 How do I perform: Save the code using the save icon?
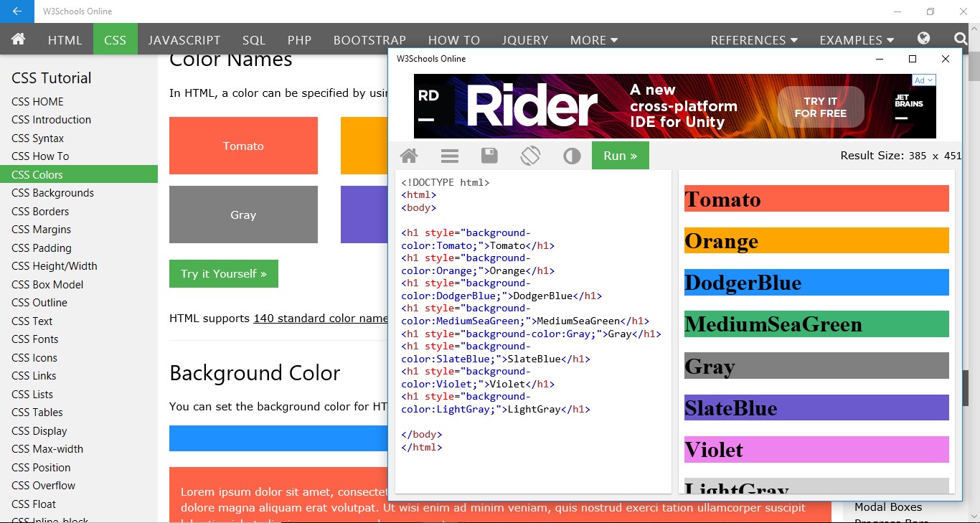tap(490, 155)
